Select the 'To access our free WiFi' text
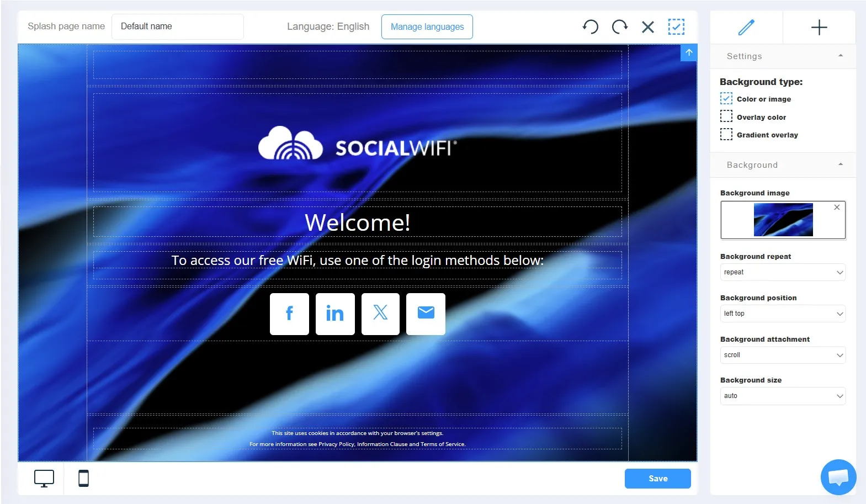 tap(358, 261)
